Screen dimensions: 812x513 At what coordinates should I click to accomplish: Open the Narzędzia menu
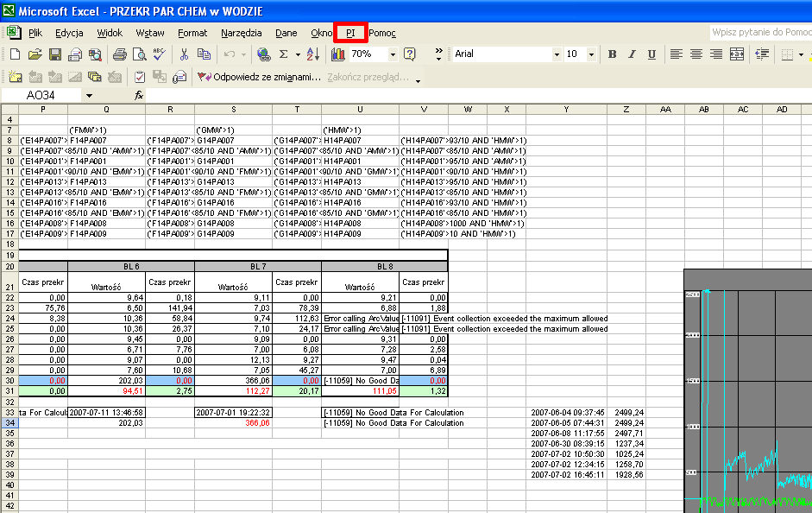click(x=242, y=33)
